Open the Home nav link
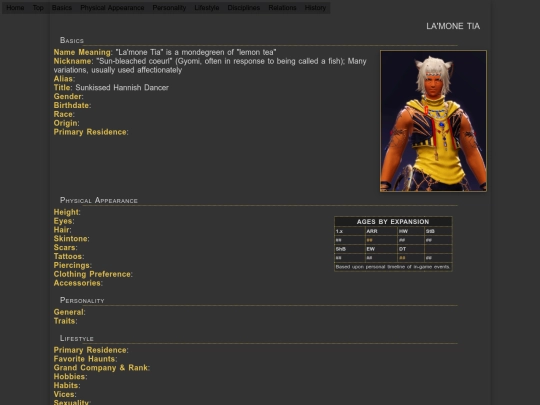This screenshot has height=405, width=540. coord(15,8)
